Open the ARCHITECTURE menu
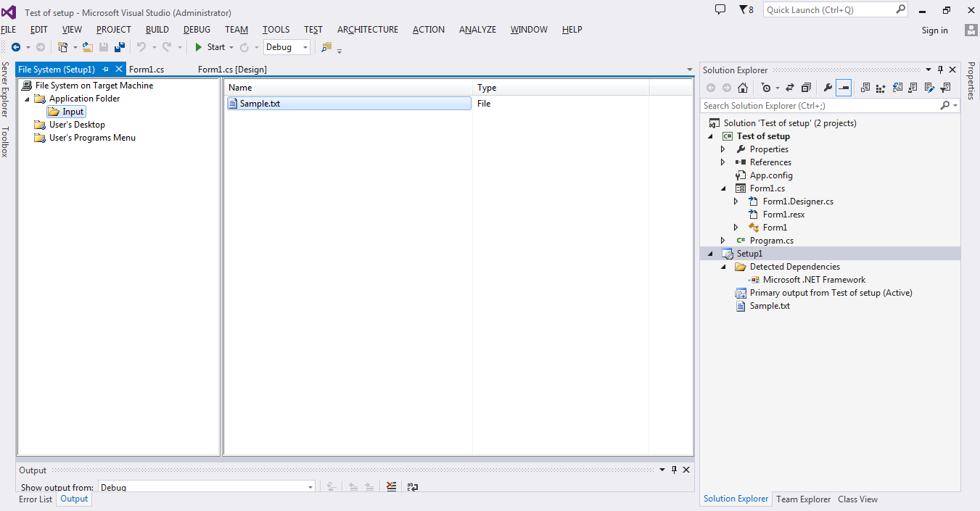Image resolution: width=980 pixels, height=511 pixels. click(368, 30)
